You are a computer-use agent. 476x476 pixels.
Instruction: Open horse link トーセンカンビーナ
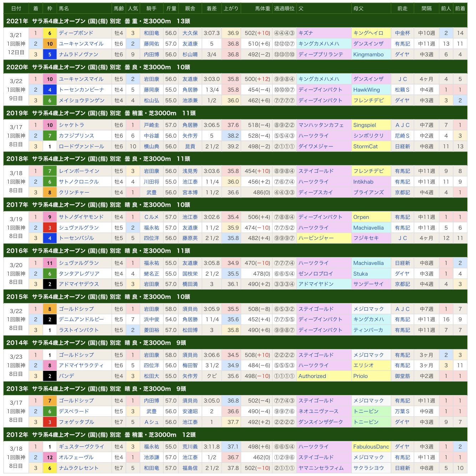coord(81,90)
